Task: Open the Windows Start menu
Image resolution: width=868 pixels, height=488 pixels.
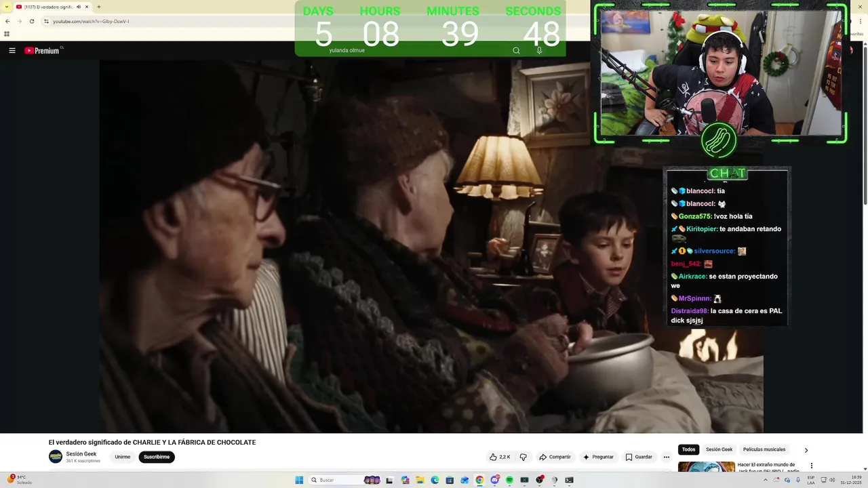Action: point(299,480)
